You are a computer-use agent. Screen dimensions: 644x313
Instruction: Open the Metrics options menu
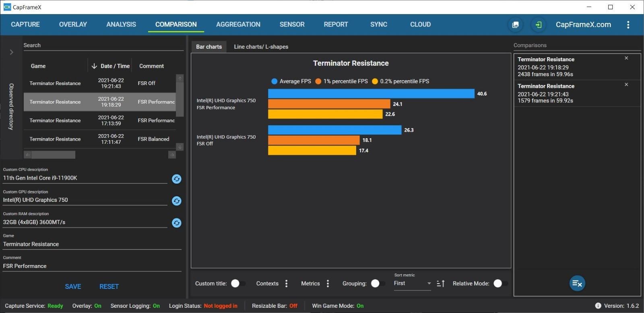tap(328, 284)
